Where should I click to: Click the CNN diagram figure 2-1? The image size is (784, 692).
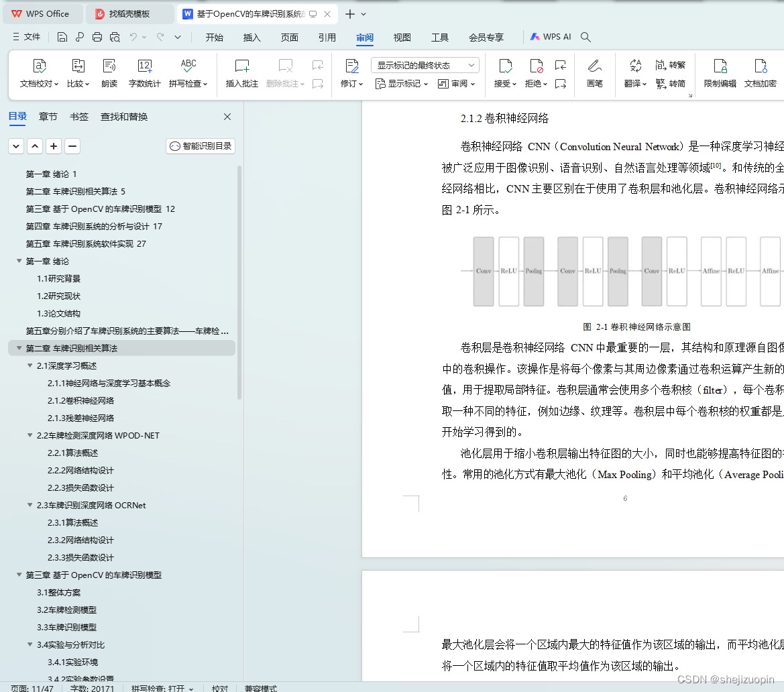[622, 271]
